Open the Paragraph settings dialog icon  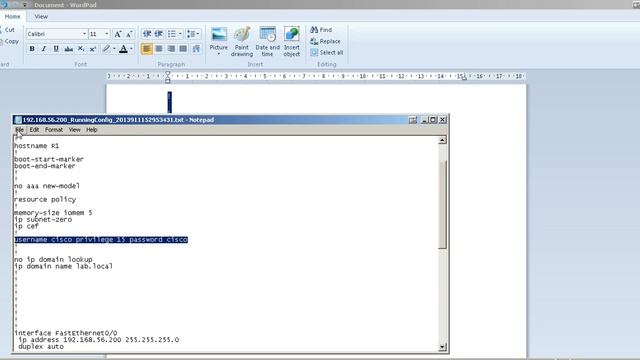click(196, 49)
